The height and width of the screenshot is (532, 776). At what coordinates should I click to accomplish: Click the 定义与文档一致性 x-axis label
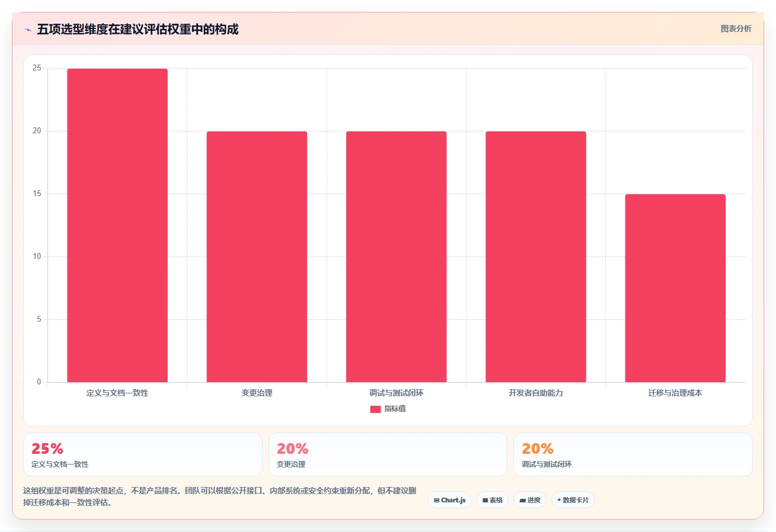click(x=117, y=393)
